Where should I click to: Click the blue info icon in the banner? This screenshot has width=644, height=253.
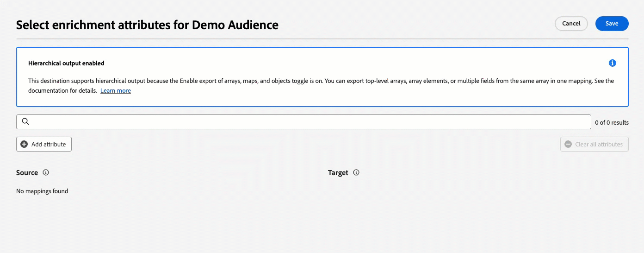[613, 63]
